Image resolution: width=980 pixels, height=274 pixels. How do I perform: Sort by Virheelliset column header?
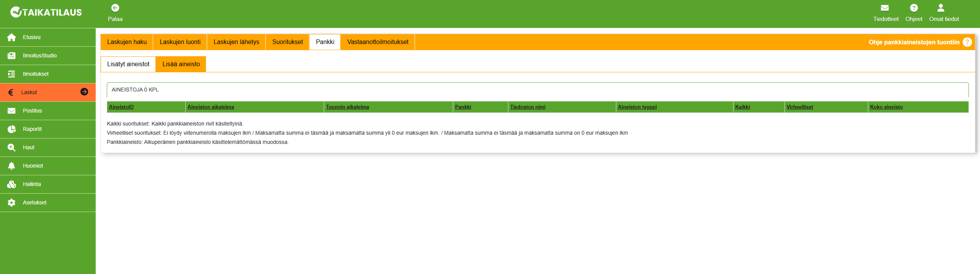pos(799,107)
